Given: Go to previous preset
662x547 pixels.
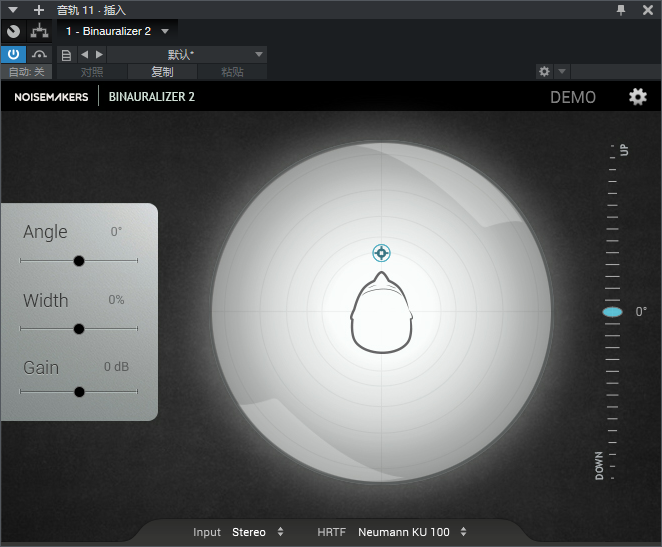Looking at the screenshot, I should point(84,54).
